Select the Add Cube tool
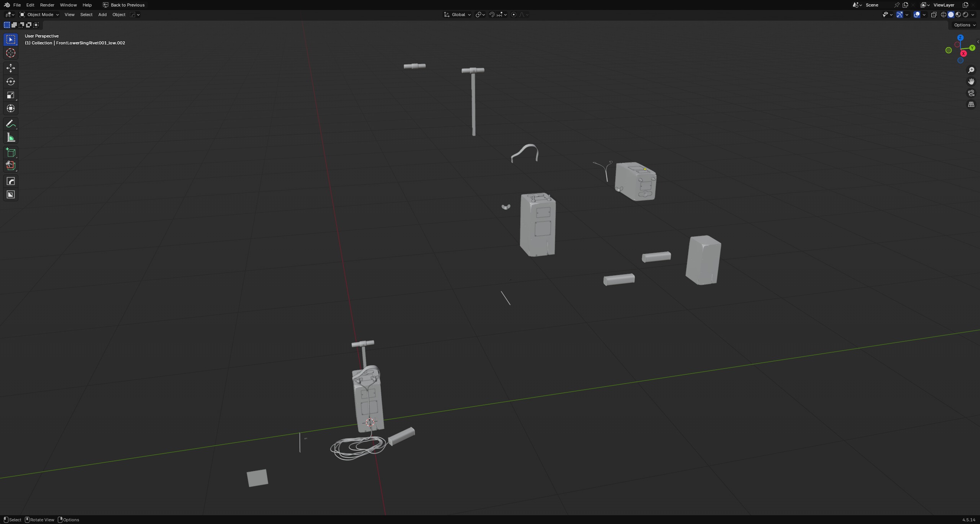Screen dimensions: 980x524 [x=10, y=153]
